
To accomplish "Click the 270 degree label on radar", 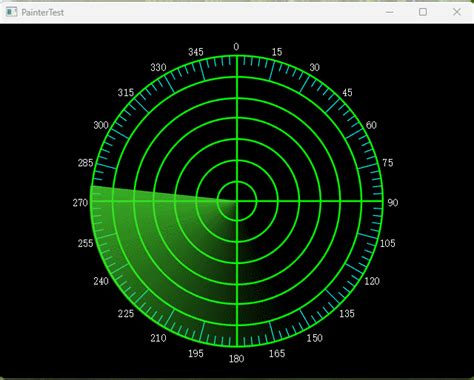I will 80,203.
